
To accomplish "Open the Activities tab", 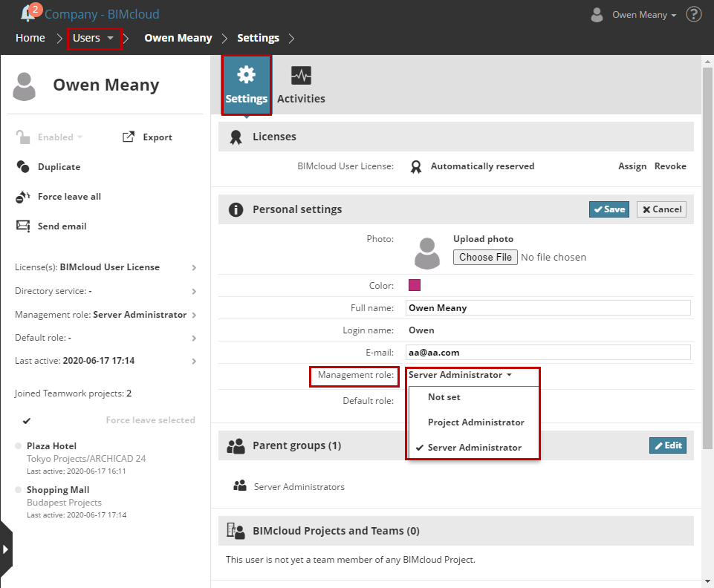I will 301,85.
